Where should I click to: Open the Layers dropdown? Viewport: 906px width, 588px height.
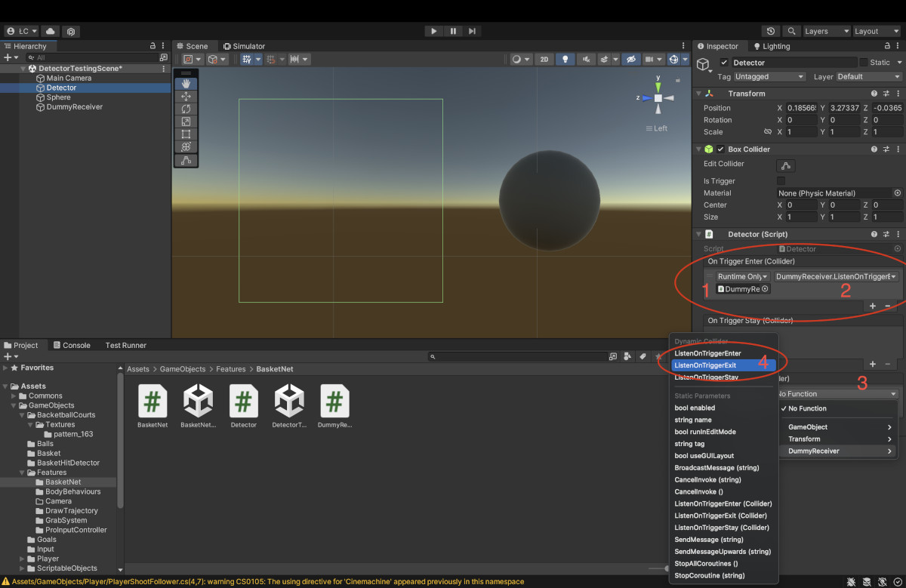(x=826, y=31)
